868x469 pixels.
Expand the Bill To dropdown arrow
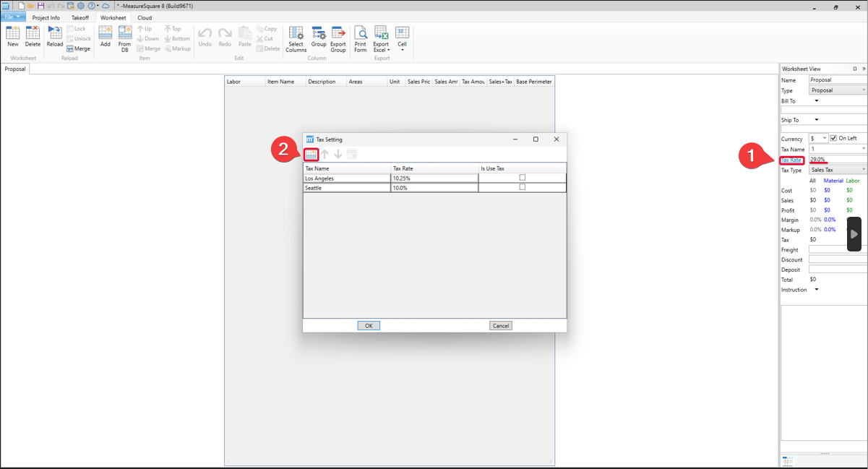pyautogui.click(x=817, y=101)
